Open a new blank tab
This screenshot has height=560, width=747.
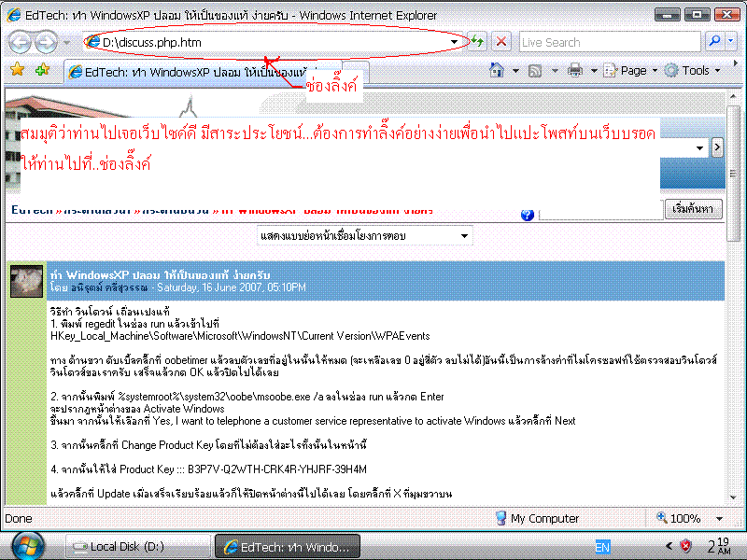point(356,73)
